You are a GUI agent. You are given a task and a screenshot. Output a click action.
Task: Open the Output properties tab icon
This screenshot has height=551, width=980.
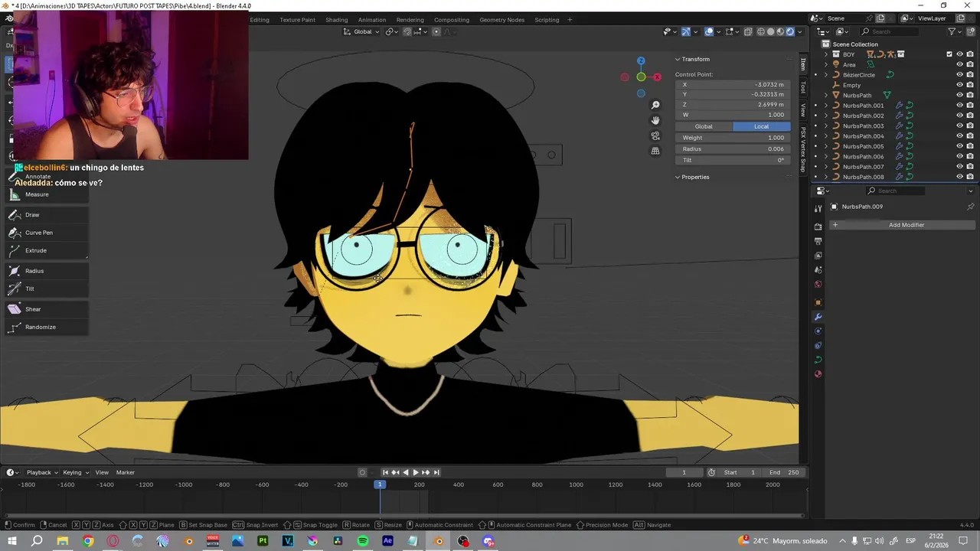[818, 241]
